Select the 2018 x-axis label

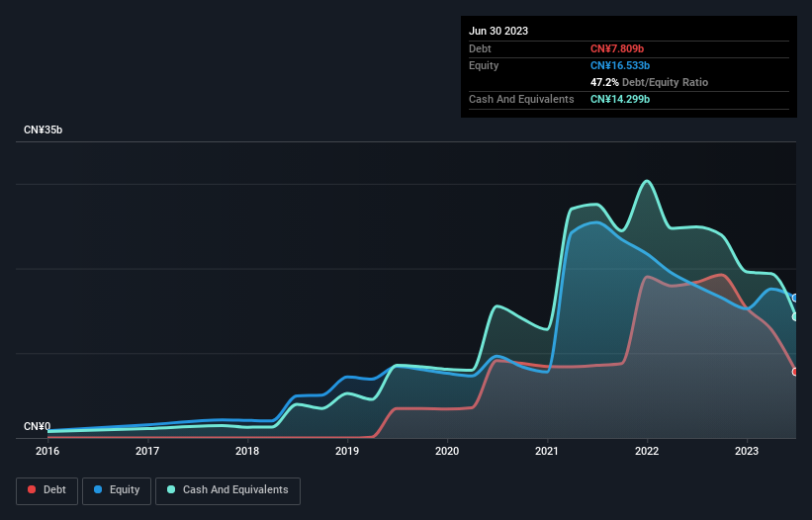247,451
